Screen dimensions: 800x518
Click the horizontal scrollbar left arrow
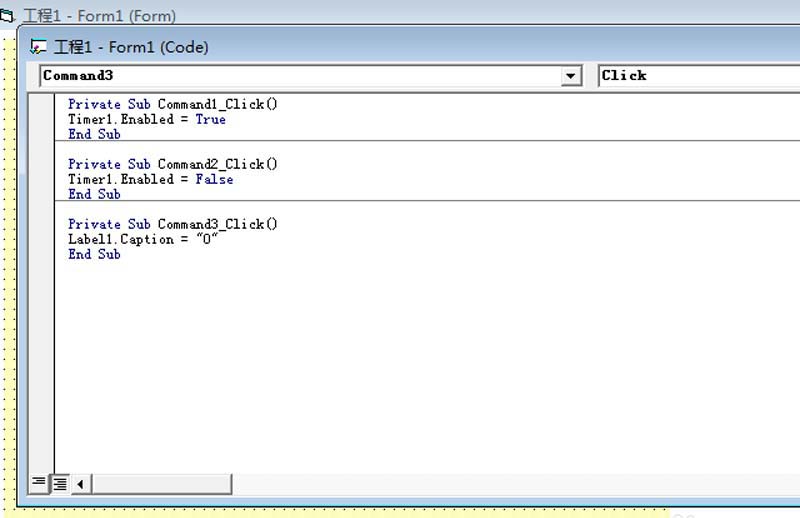(x=81, y=484)
